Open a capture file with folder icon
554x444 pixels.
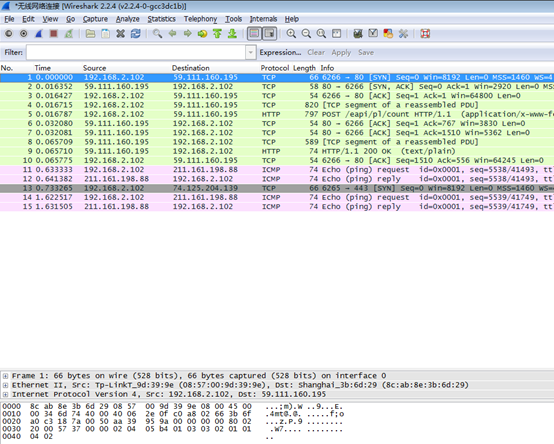[90, 34]
